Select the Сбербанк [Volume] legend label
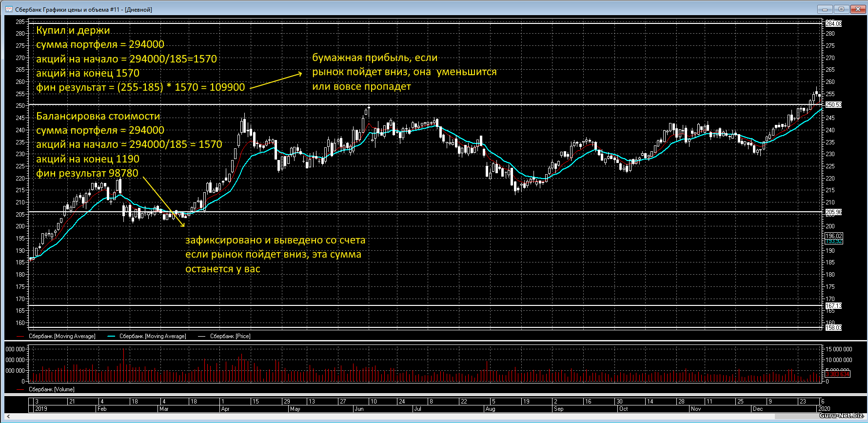The width and height of the screenshot is (868, 423). pos(51,389)
